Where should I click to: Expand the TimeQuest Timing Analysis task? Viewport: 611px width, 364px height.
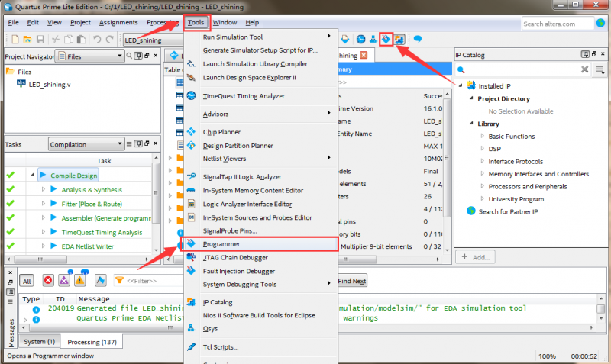44,232
